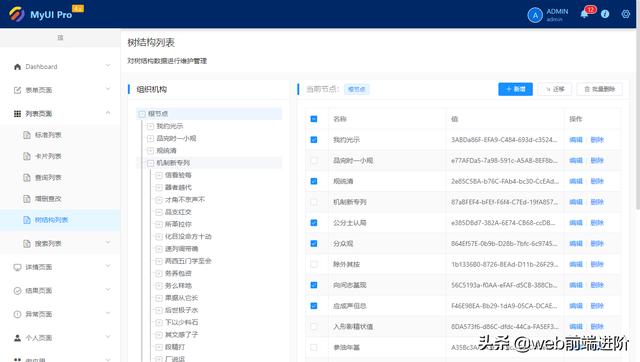Click the info circle icon in header
640x362 pixels.
click(x=605, y=14)
